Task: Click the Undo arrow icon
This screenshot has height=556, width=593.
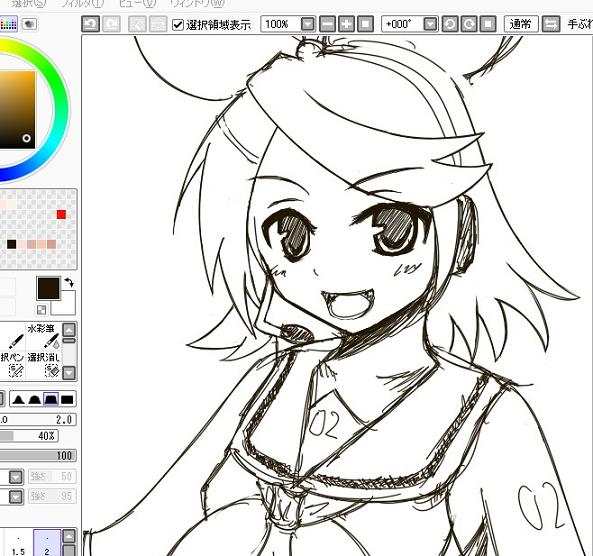Action: (x=91, y=24)
